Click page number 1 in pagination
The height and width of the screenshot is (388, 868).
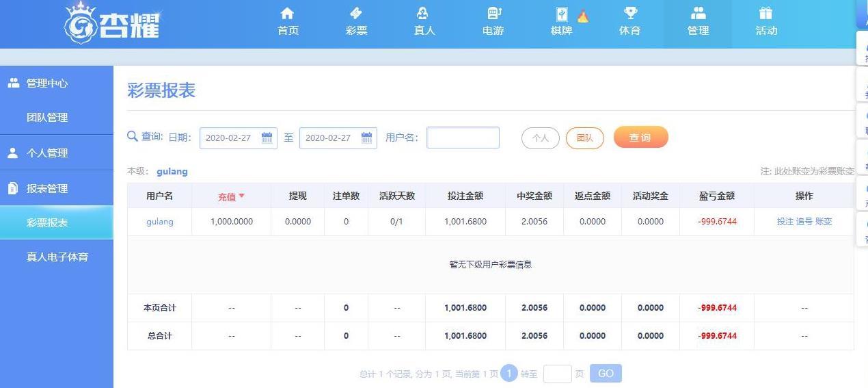pos(508,373)
